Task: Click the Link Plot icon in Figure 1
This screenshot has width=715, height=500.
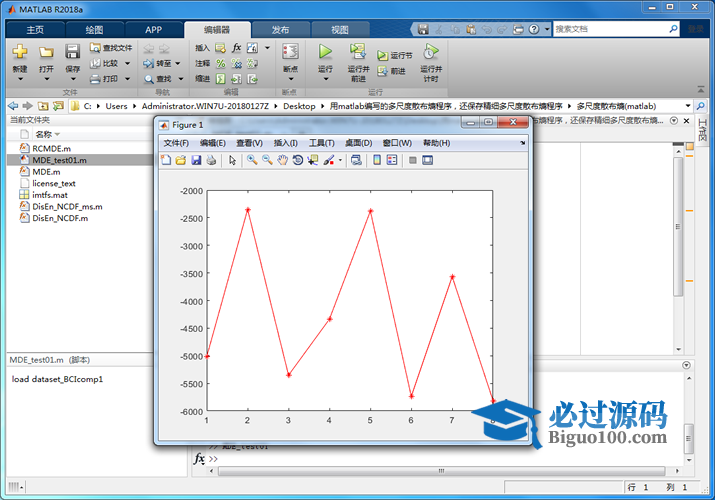Action: point(356,160)
